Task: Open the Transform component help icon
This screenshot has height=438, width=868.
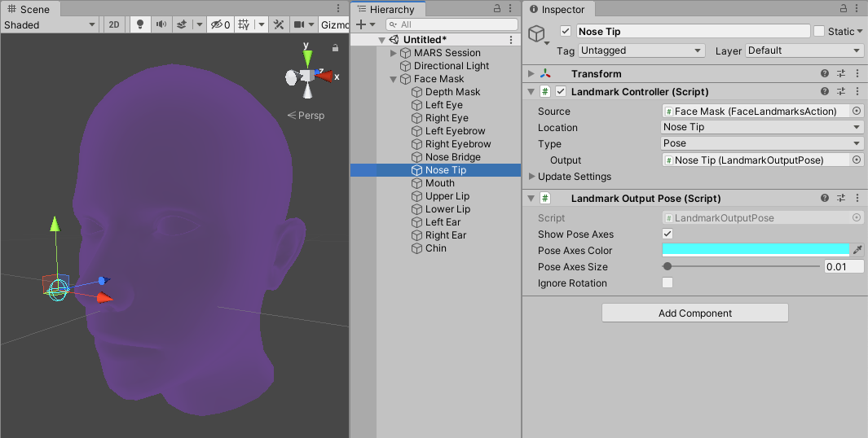Action: coord(825,74)
